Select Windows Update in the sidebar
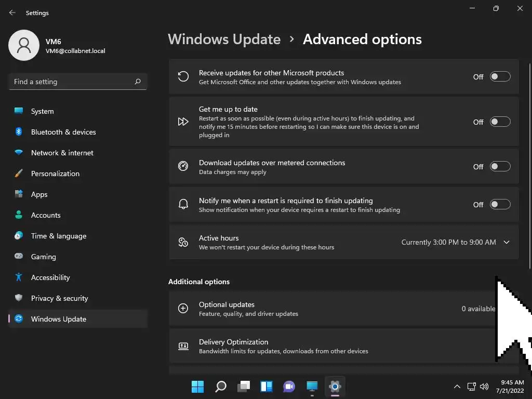Viewport: 532px width, 399px height. point(78,318)
